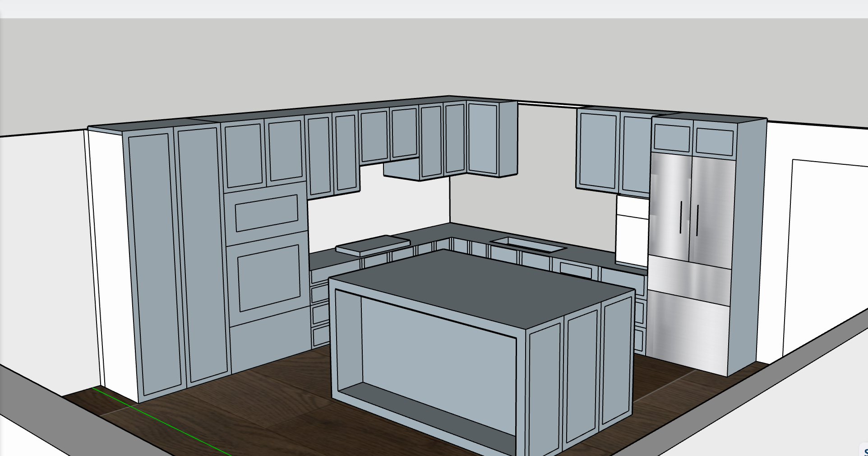The height and width of the screenshot is (456, 868).
Task: Select the left cabinet door above the refrigerator
Action: [671, 138]
